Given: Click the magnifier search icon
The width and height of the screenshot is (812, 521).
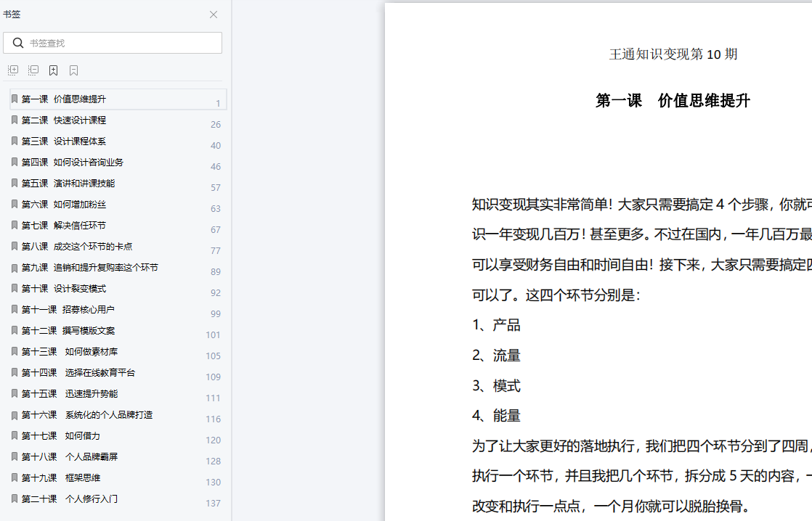Looking at the screenshot, I should pyautogui.click(x=18, y=43).
